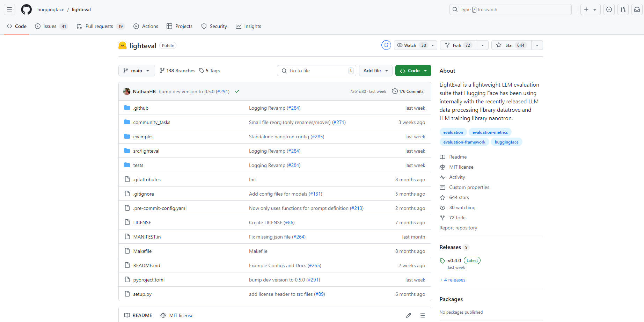Open the Fork options dropdown arrow

pos(482,45)
